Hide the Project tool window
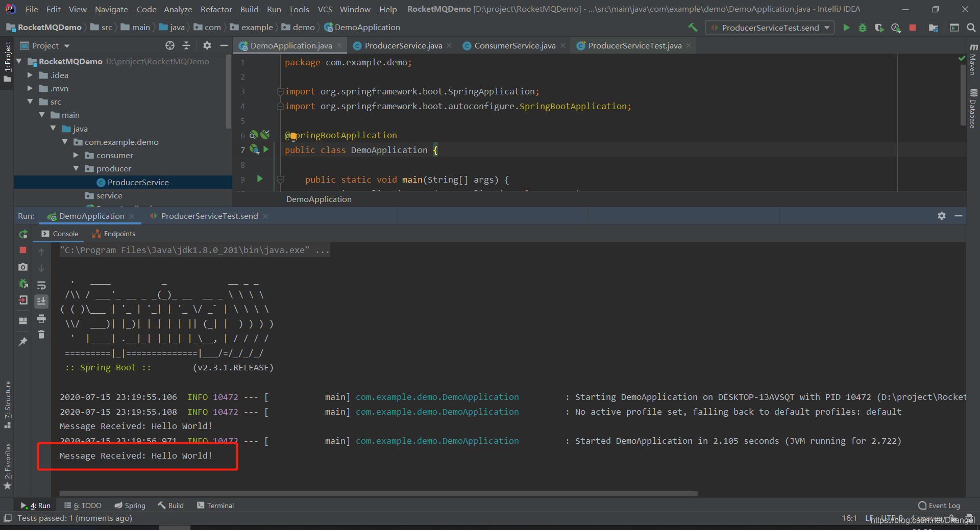 (x=224, y=45)
